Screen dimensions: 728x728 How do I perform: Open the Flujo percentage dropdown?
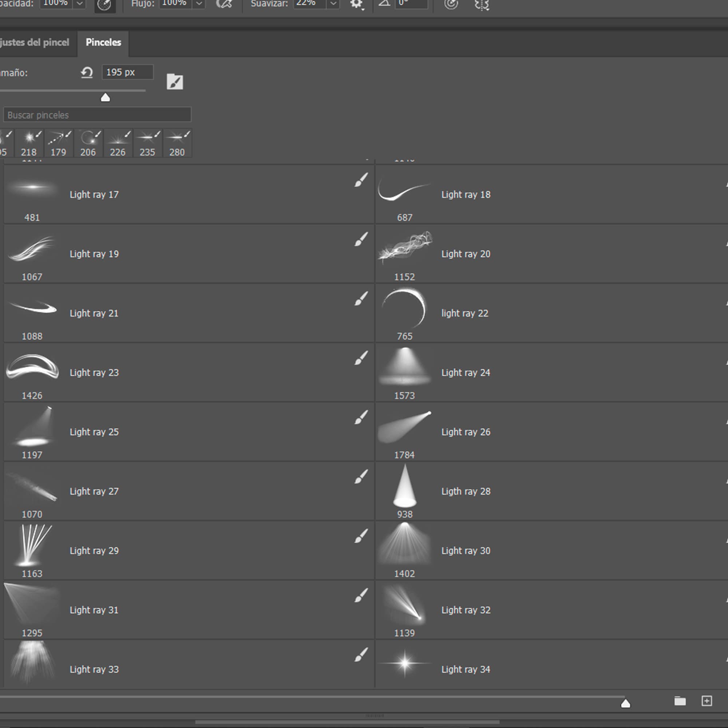click(x=199, y=4)
